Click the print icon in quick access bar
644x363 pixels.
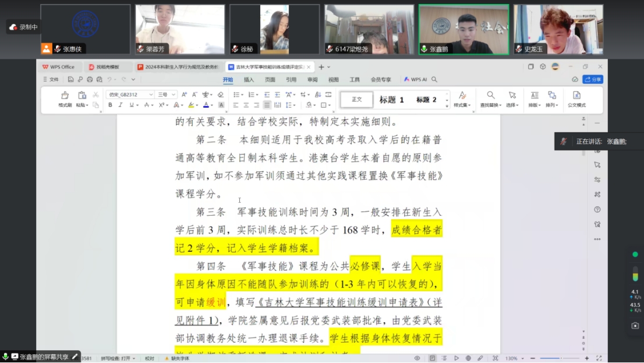(90, 79)
